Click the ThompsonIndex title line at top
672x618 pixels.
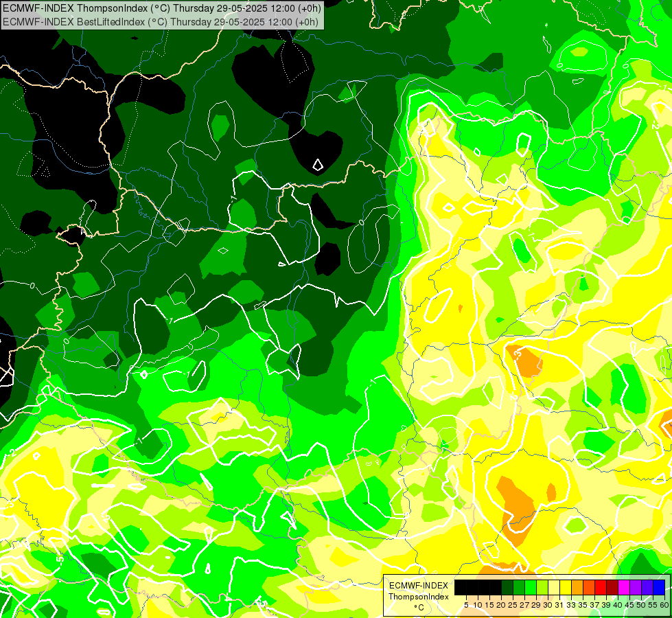[x=161, y=8]
